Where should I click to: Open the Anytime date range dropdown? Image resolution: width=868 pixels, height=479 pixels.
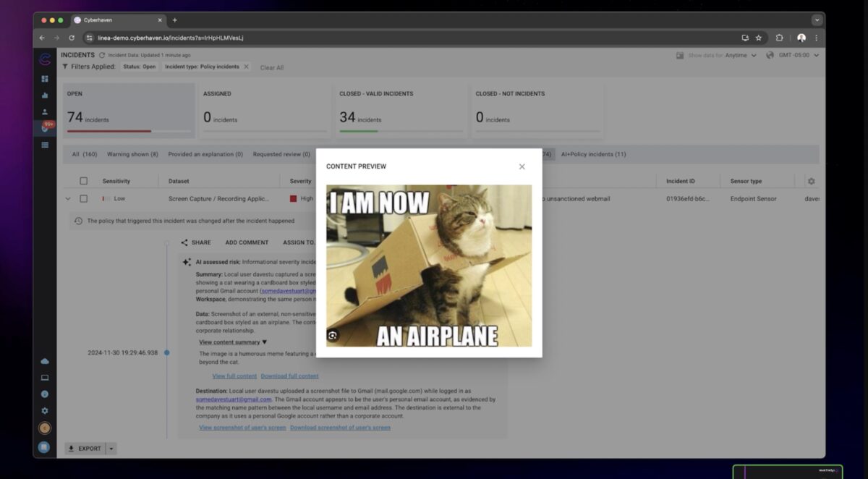coord(741,55)
